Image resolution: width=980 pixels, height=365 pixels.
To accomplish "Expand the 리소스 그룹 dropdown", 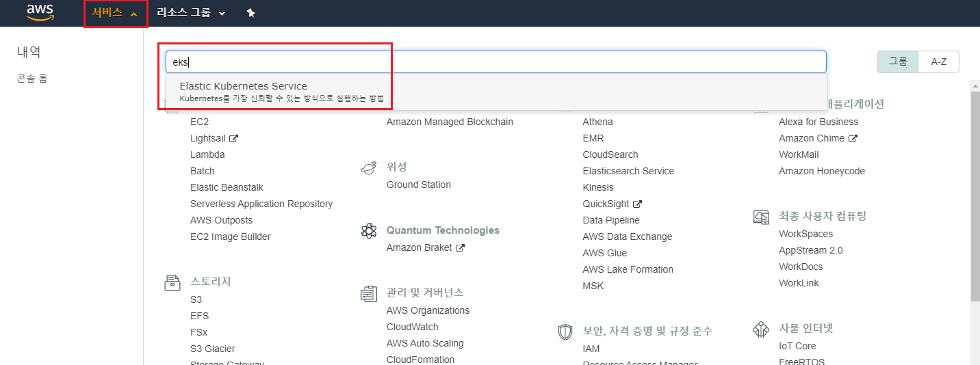I will point(191,13).
